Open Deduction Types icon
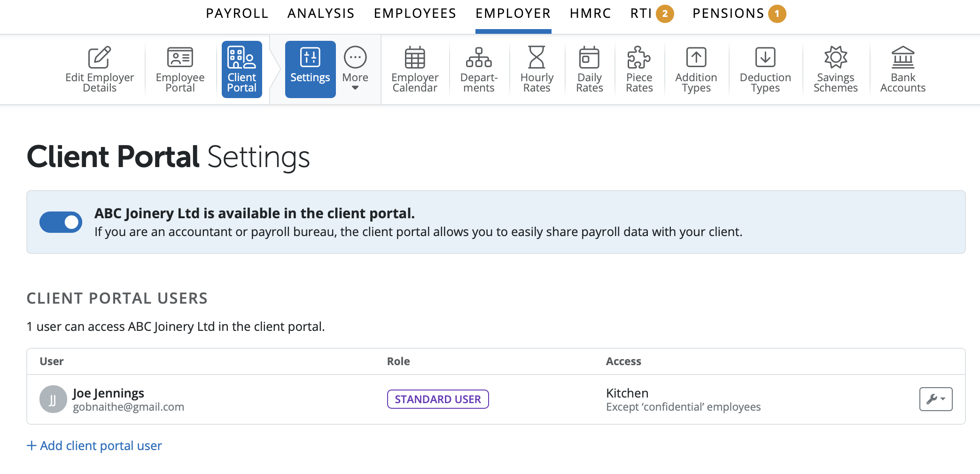 coord(765,58)
